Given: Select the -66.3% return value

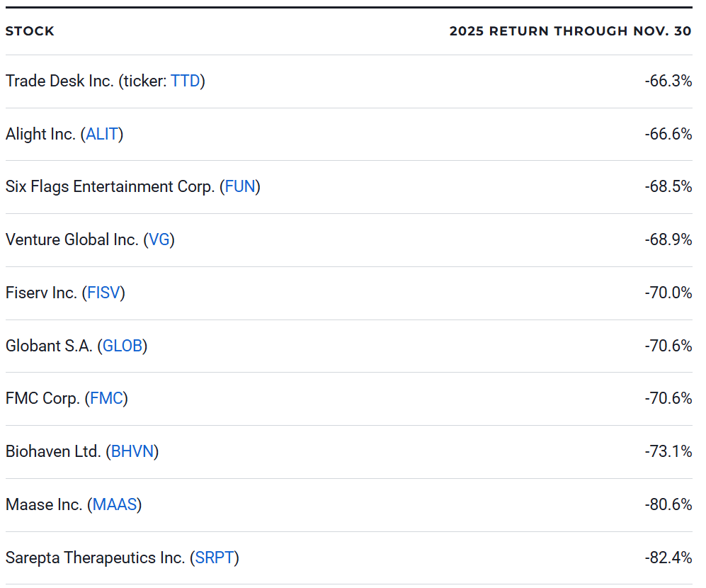Looking at the screenshot, I should [x=668, y=81].
